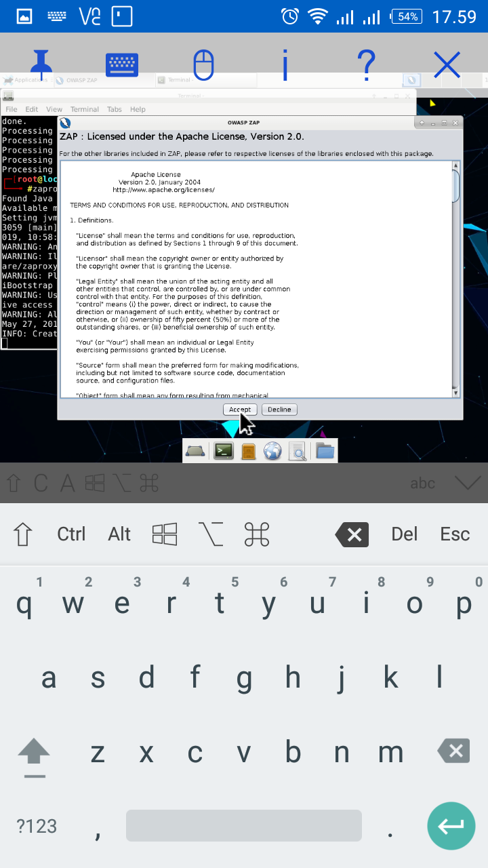
Task: Open the terminal Help menu
Action: 138,109
